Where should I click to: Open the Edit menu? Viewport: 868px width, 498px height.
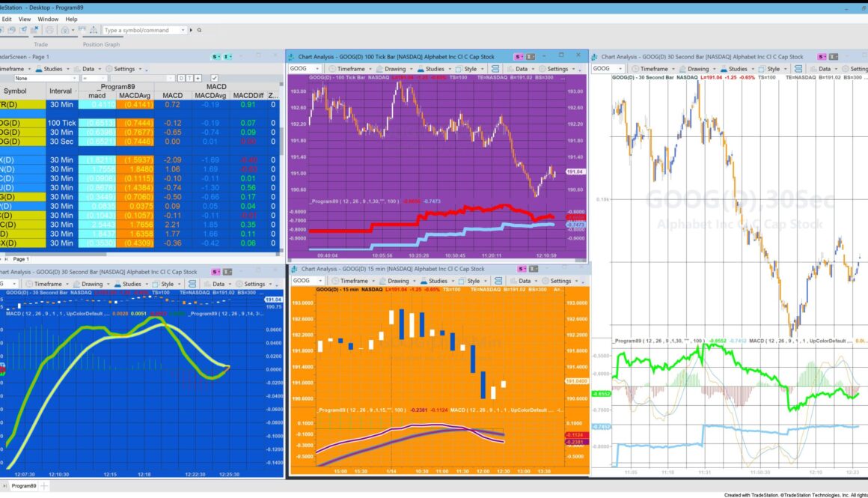point(7,19)
